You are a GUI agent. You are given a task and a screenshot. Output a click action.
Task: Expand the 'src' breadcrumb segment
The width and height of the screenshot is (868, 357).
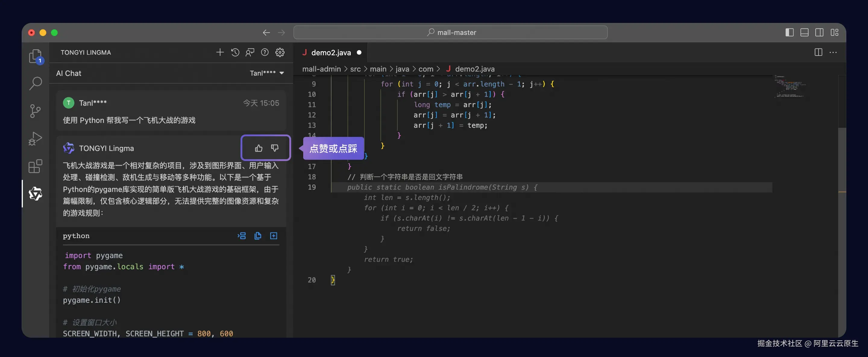(355, 69)
